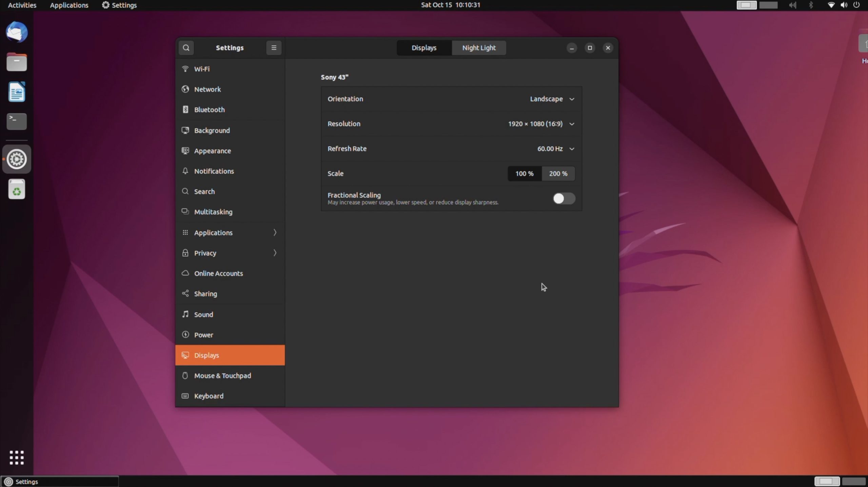Open the Mouse & Touchpad settings
868x487 pixels.
[x=222, y=376]
